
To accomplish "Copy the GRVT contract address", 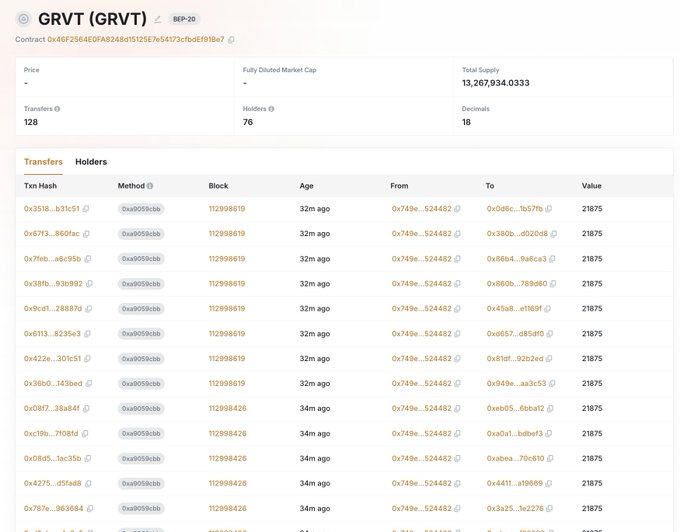I will 231,40.
